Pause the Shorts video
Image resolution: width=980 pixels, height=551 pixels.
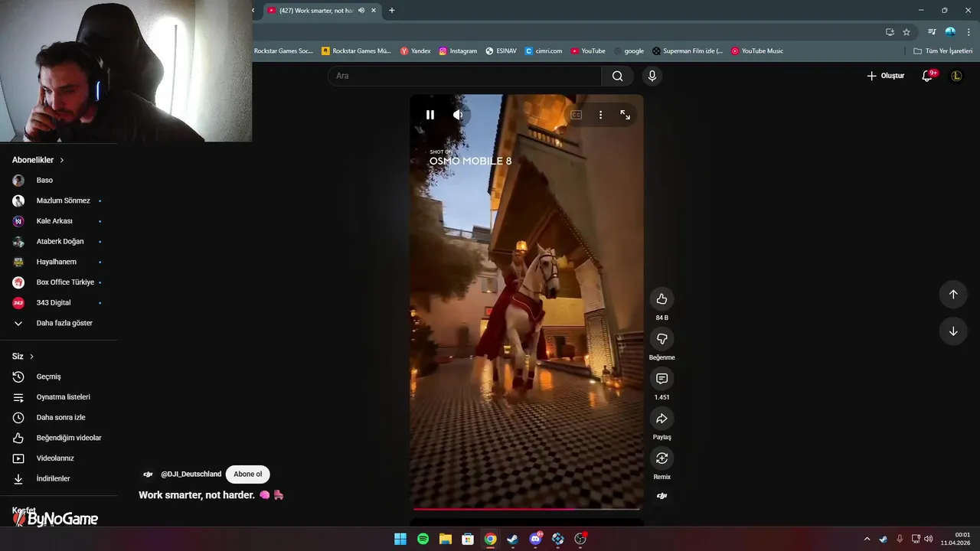(x=430, y=115)
